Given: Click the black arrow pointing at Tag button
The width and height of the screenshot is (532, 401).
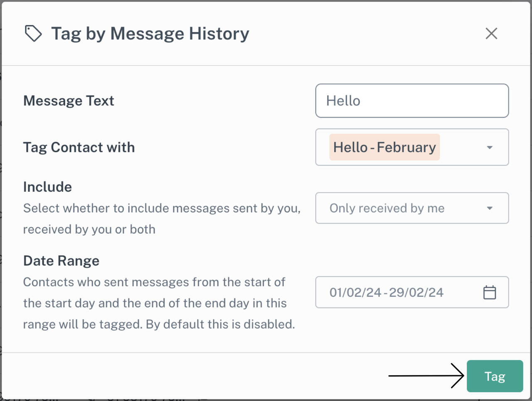Looking at the screenshot, I should coord(426,376).
